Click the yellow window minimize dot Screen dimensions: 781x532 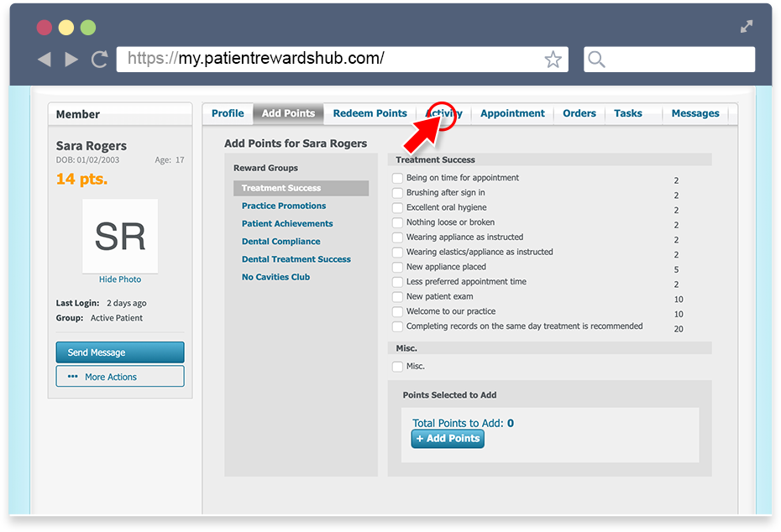[x=66, y=28]
